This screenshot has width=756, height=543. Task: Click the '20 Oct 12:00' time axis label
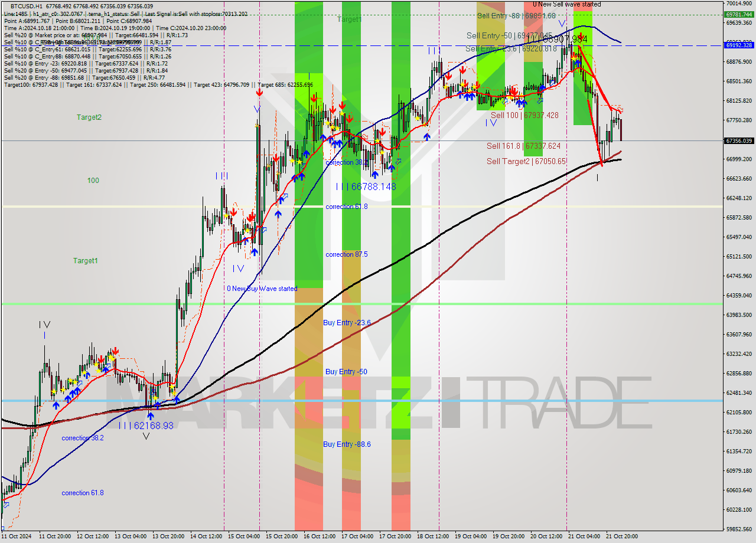point(546,537)
